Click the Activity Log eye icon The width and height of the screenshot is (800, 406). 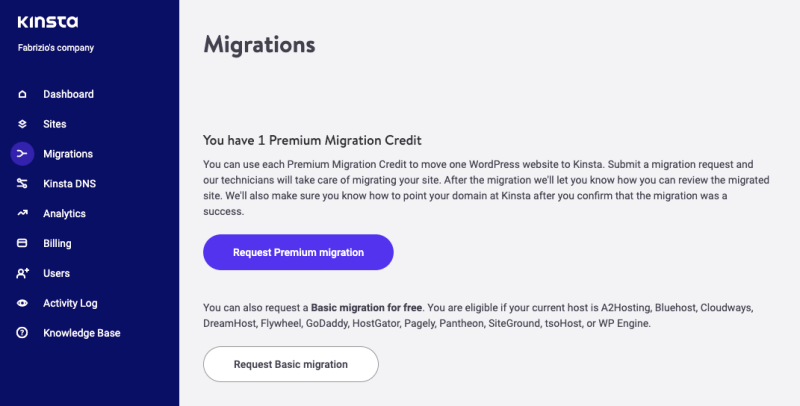(x=22, y=303)
